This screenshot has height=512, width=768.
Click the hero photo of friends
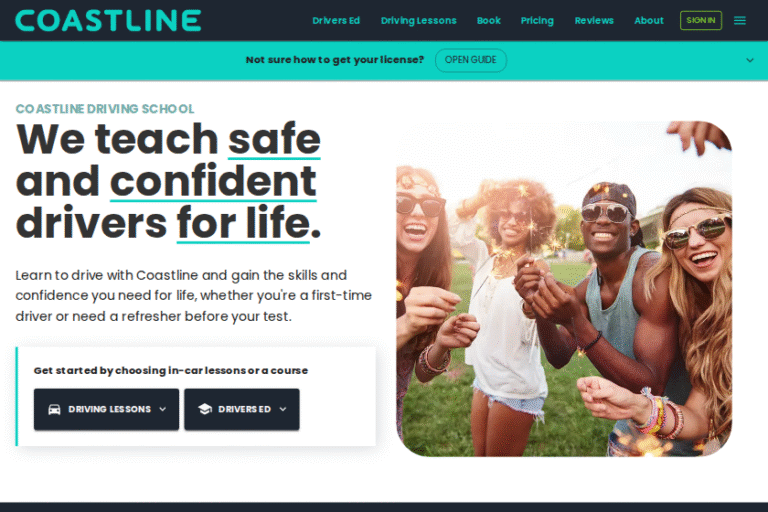tap(564, 289)
